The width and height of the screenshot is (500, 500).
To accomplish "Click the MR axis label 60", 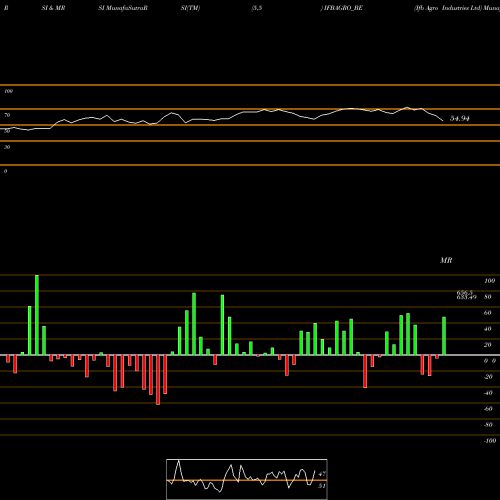I will (x=488, y=313).
